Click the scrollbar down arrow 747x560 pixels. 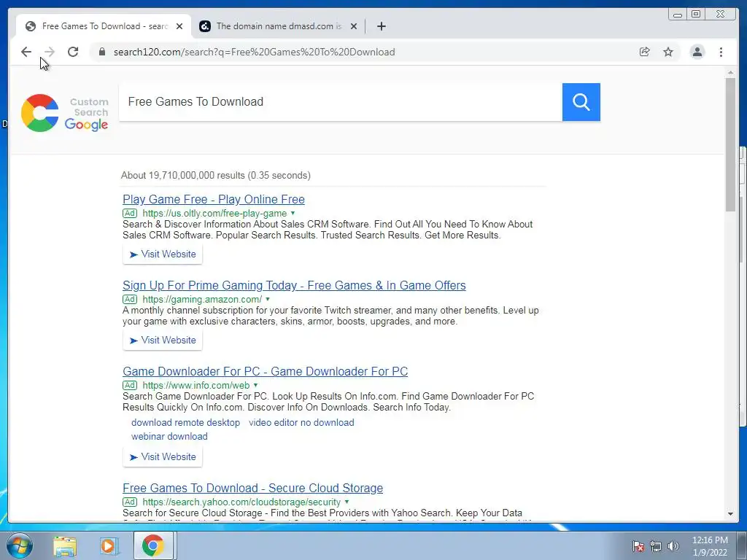[x=730, y=514]
